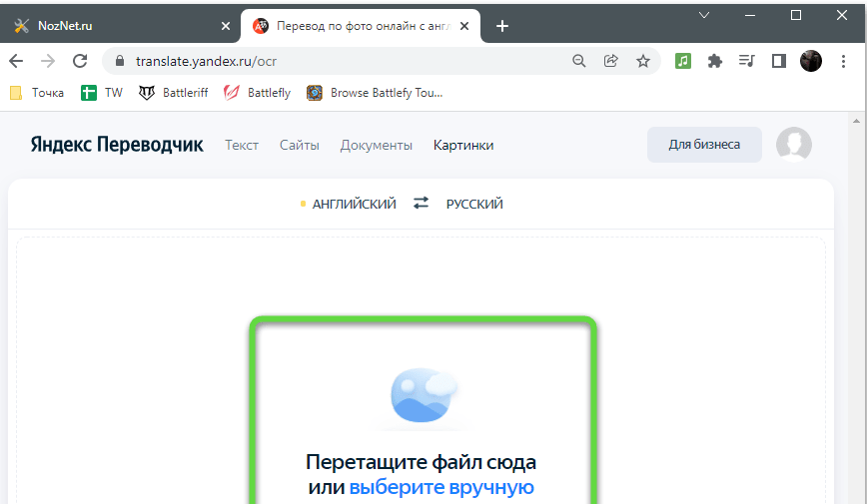Viewport: 867px width, 504px height.
Task: Open a new tab with plus button
Action: pos(502,26)
